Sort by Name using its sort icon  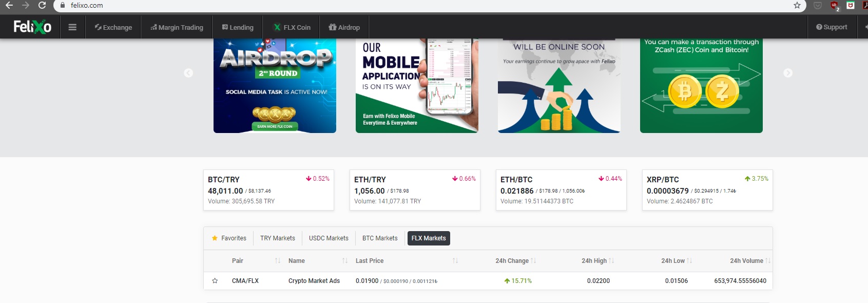pyautogui.click(x=345, y=261)
